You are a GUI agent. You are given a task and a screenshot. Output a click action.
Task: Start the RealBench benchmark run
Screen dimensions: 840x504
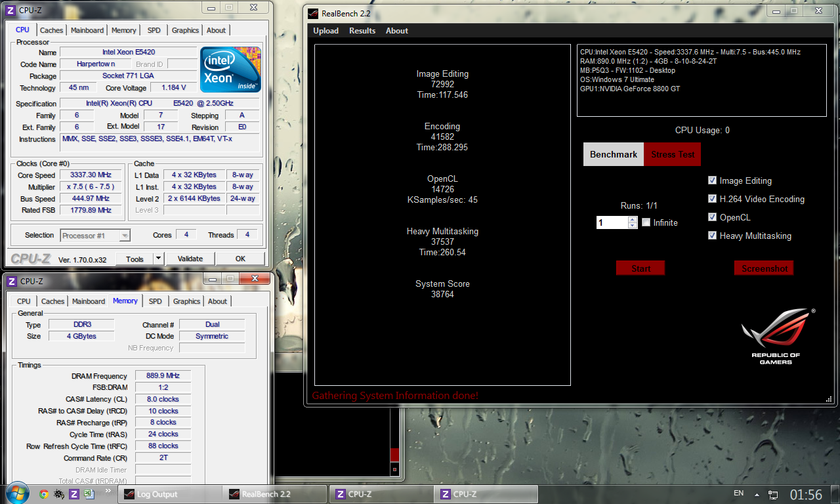[640, 268]
